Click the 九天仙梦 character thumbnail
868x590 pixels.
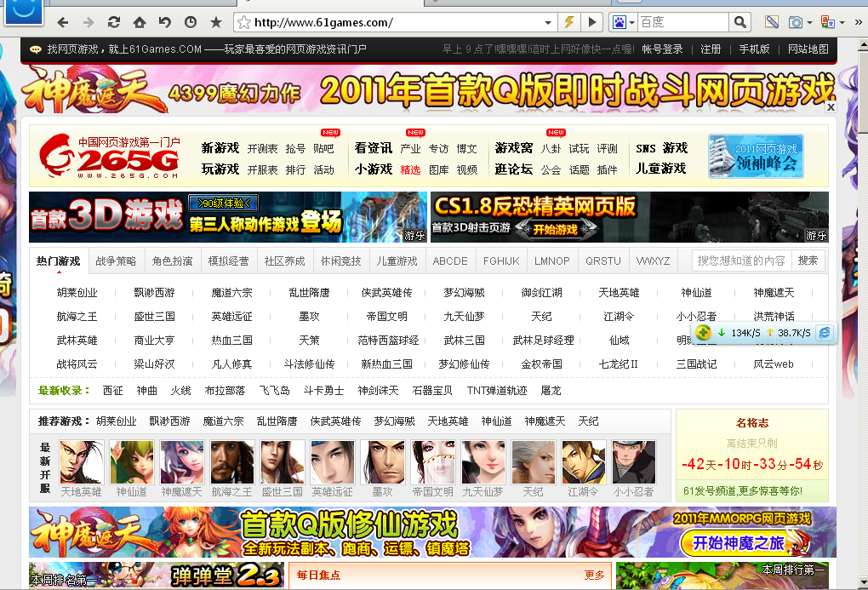[483, 462]
